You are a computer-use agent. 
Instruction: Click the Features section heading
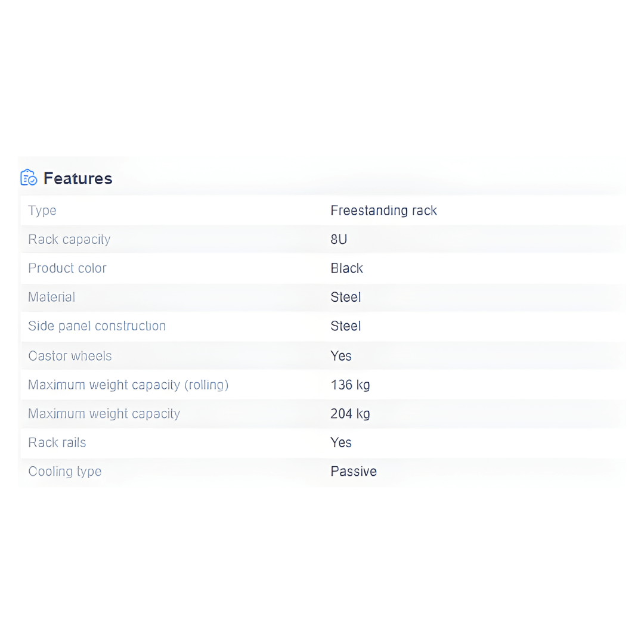[x=78, y=178]
